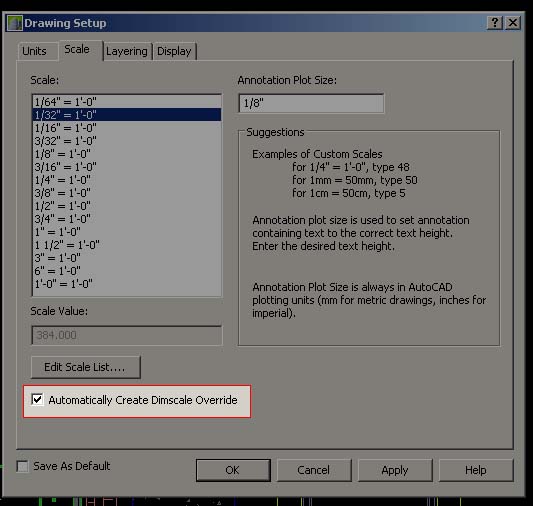Switch to the Display tab
This screenshot has width=533, height=506.
174,51
